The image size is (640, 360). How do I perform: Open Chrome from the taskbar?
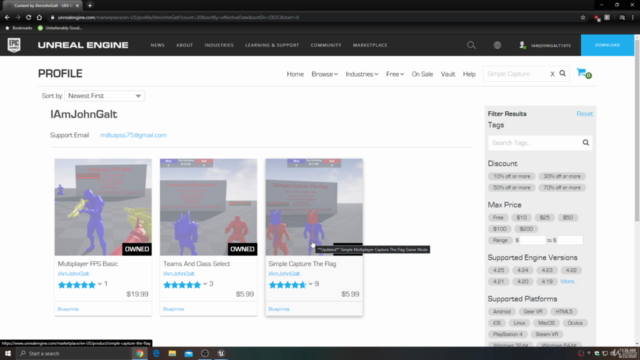pyautogui.click(x=140, y=353)
